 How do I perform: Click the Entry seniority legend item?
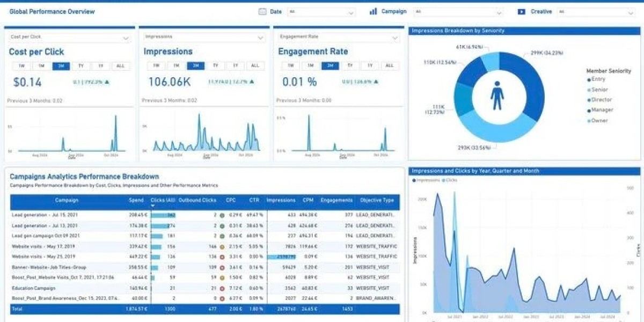[596, 79]
